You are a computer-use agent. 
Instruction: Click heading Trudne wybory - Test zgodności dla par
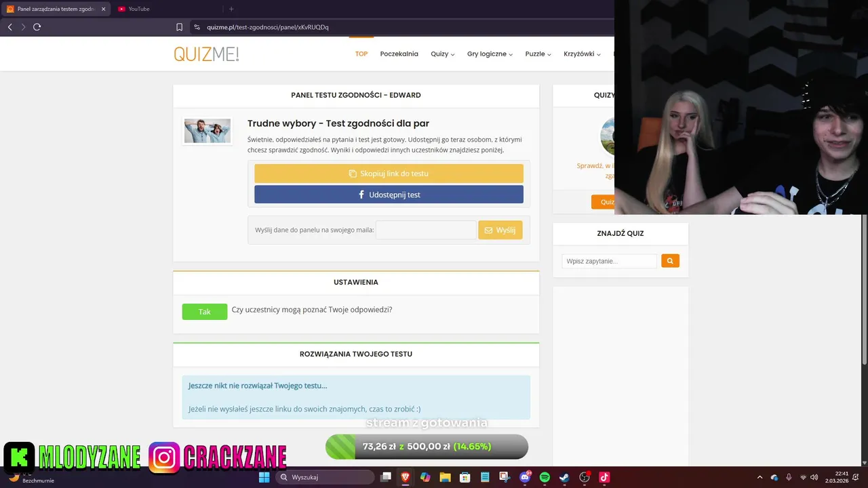(x=338, y=123)
